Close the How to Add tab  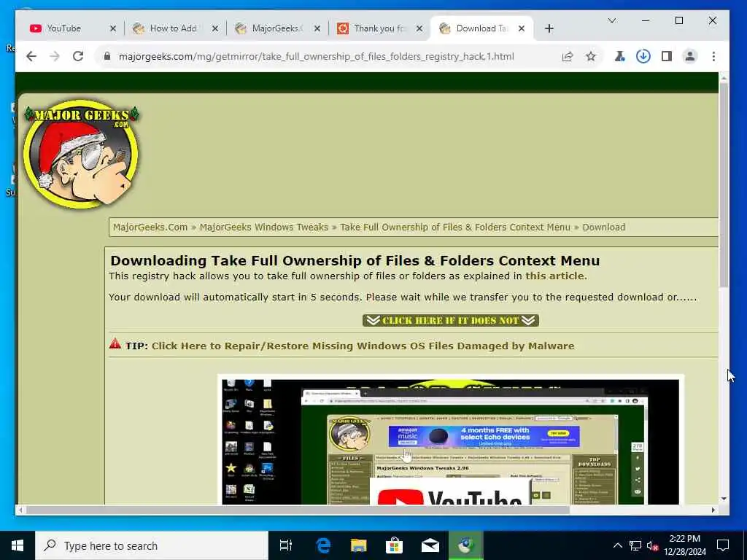215,28
